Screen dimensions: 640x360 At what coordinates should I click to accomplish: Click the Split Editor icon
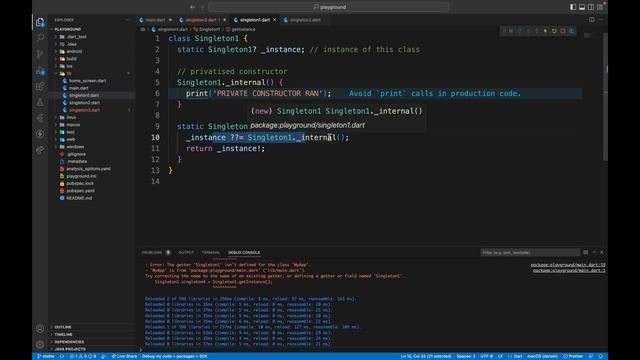click(x=591, y=20)
